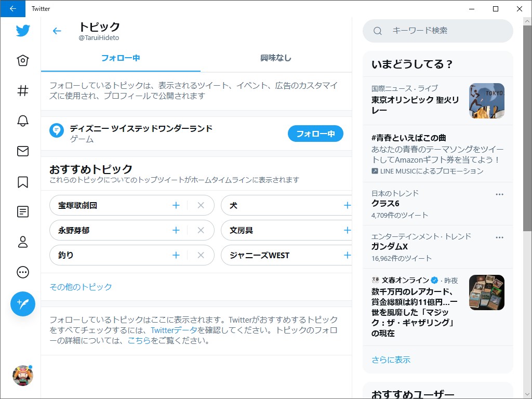This screenshot has height=399, width=532.
Task: Open the Bookmarks icon in sidebar
Action: click(22, 181)
